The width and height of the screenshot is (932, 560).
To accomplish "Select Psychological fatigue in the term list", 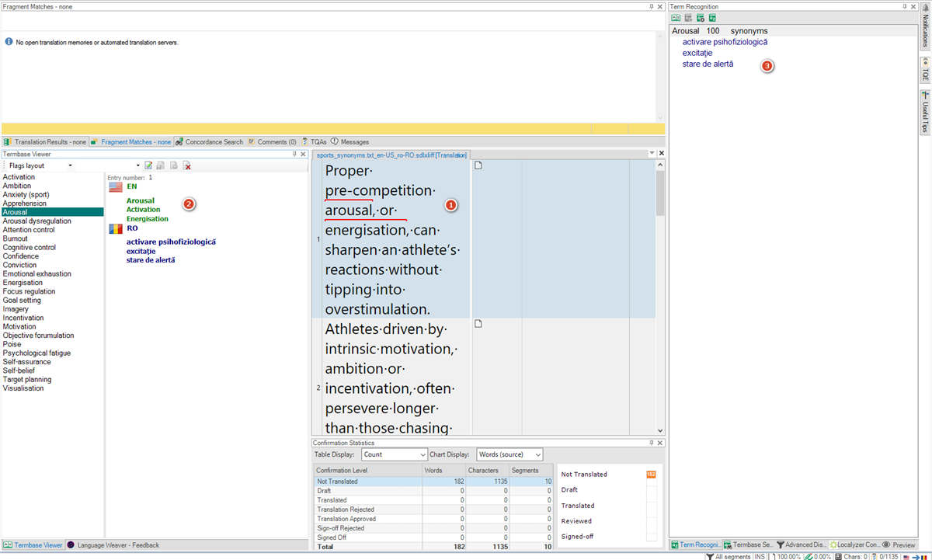I will 37,353.
